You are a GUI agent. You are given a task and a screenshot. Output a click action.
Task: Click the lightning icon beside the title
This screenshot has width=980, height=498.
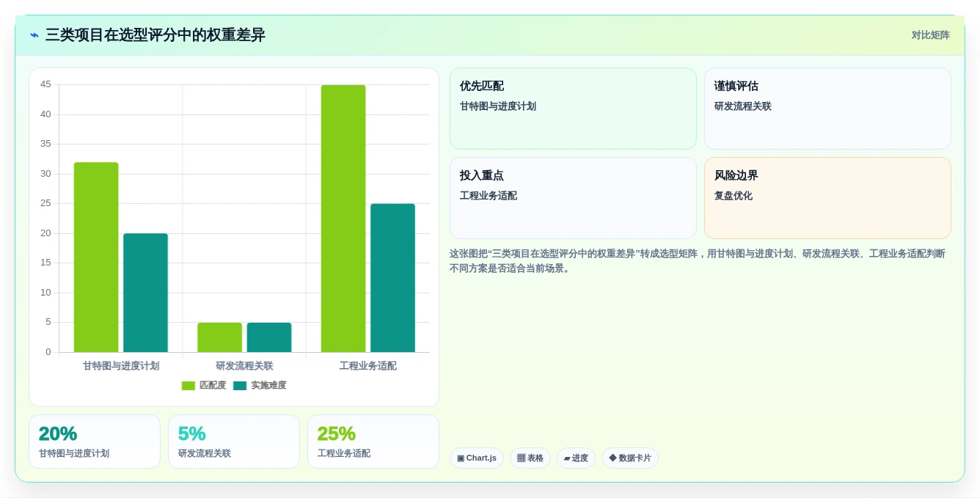point(34,35)
